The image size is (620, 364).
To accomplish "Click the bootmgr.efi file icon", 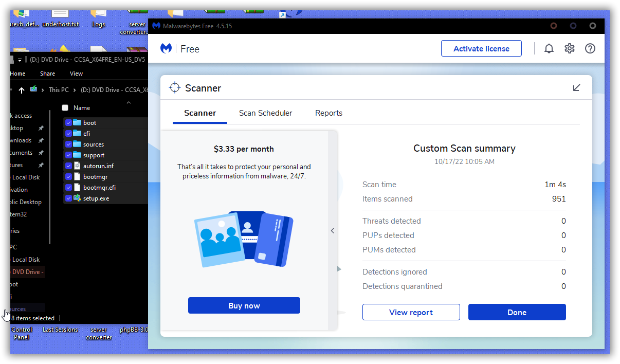I will click(x=77, y=187).
